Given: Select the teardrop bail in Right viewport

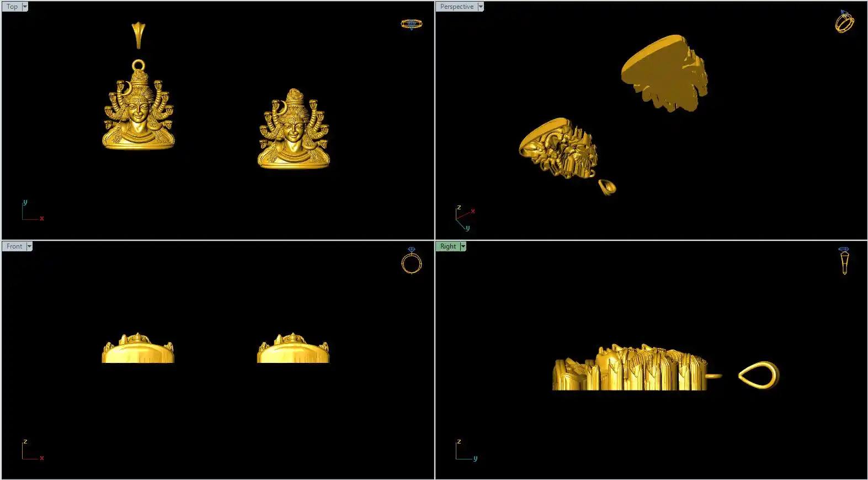Looking at the screenshot, I should [759, 375].
